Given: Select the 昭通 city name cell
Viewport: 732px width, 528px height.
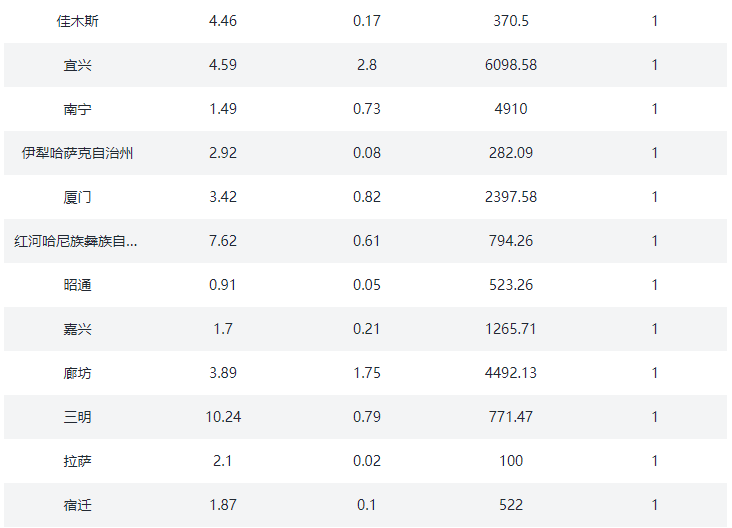Looking at the screenshot, I should [77, 285].
